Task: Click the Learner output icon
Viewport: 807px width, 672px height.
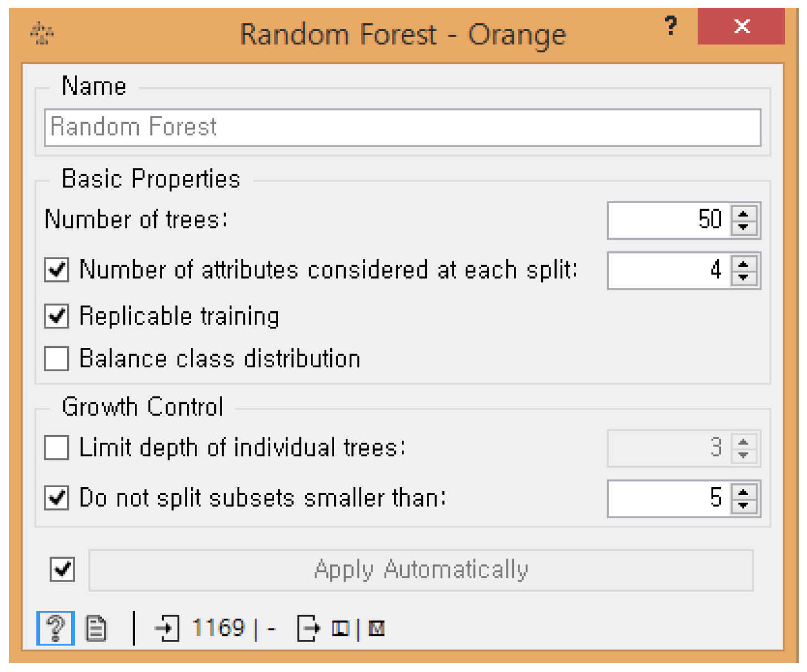Action: click(340, 629)
